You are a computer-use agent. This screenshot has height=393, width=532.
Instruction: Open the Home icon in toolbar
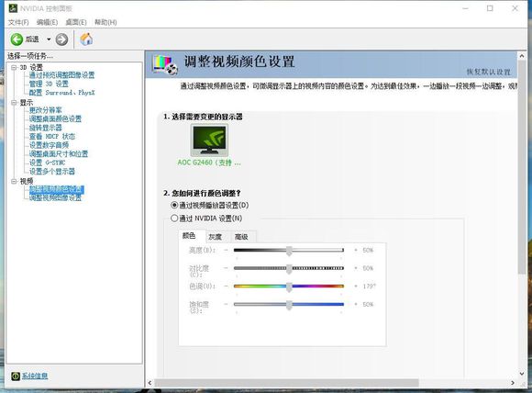pos(86,39)
